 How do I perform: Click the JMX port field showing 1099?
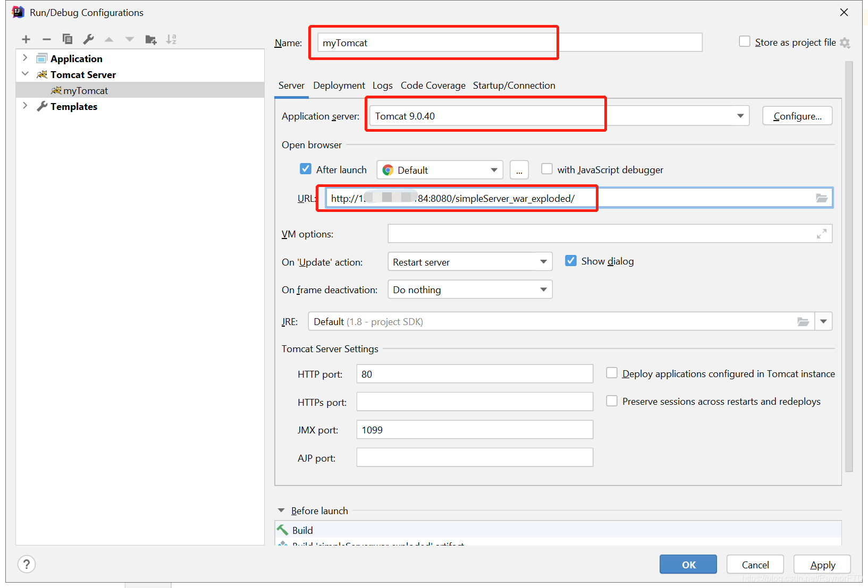click(475, 430)
